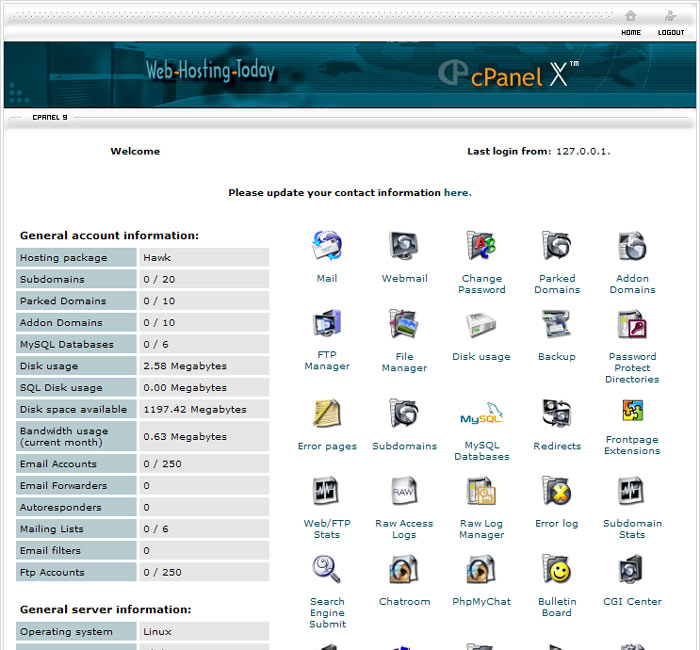Click the Redirects icon

click(556, 414)
